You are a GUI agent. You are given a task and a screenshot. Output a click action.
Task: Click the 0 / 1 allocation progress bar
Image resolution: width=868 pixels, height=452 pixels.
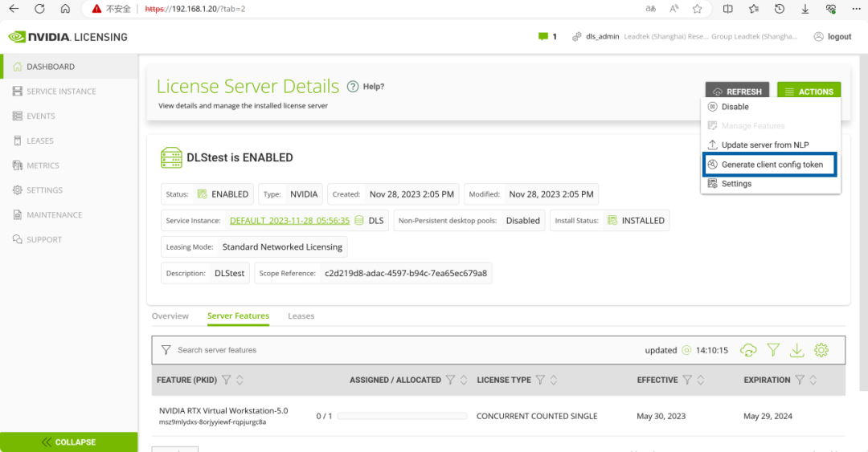pyautogui.click(x=403, y=416)
